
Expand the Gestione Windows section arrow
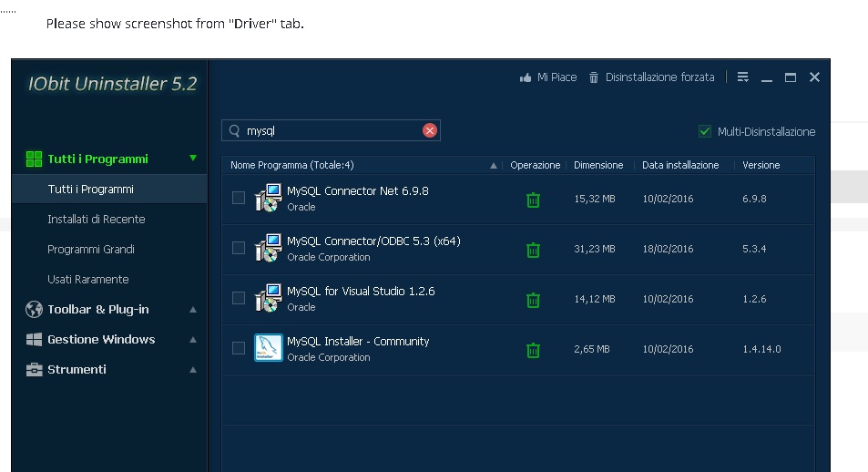point(193,340)
